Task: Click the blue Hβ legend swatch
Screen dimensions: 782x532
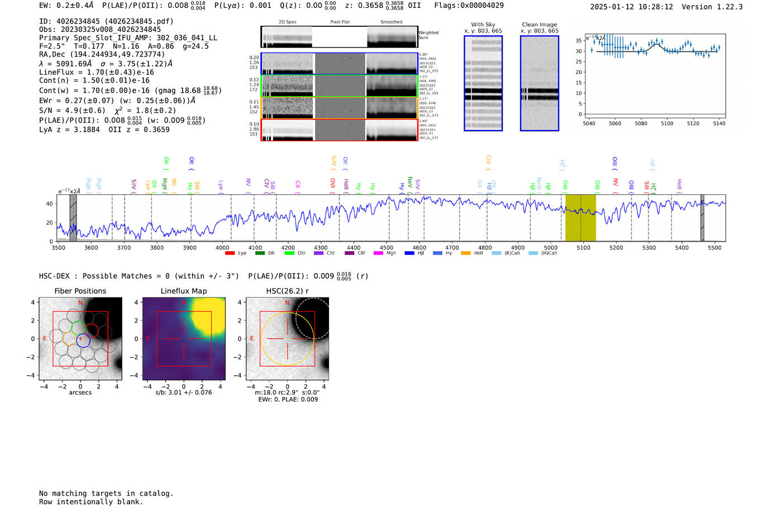Action: [409, 253]
